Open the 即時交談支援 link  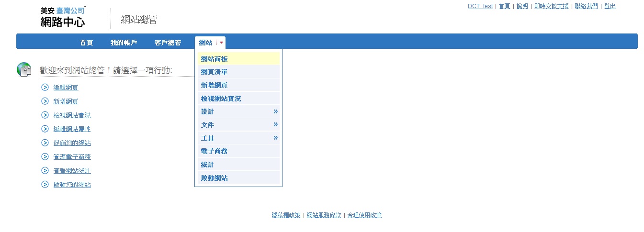tap(552, 6)
